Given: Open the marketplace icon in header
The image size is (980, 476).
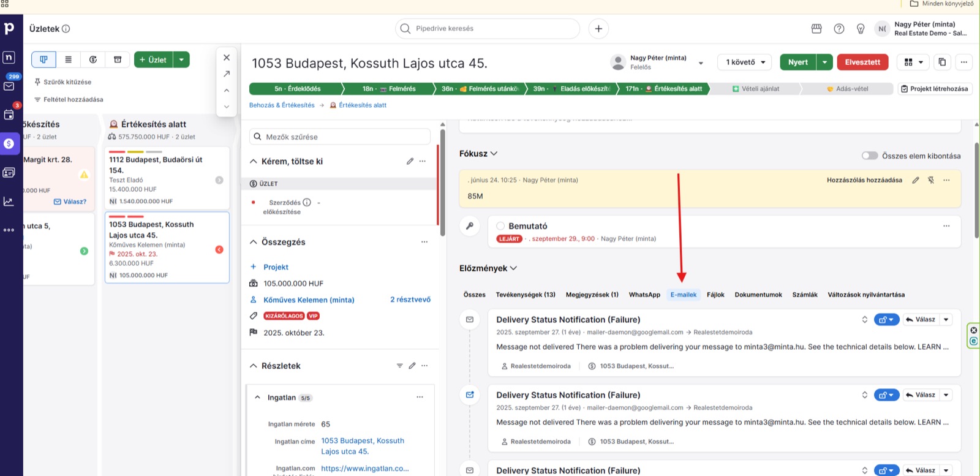Looking at the screenshot, I should click(816, 29).
